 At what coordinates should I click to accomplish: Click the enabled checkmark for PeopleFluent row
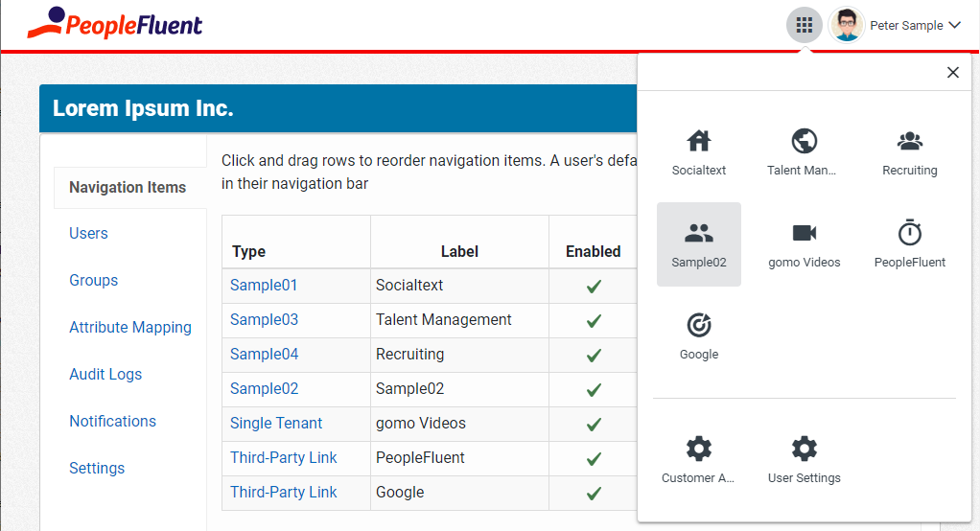pos(594,459)
